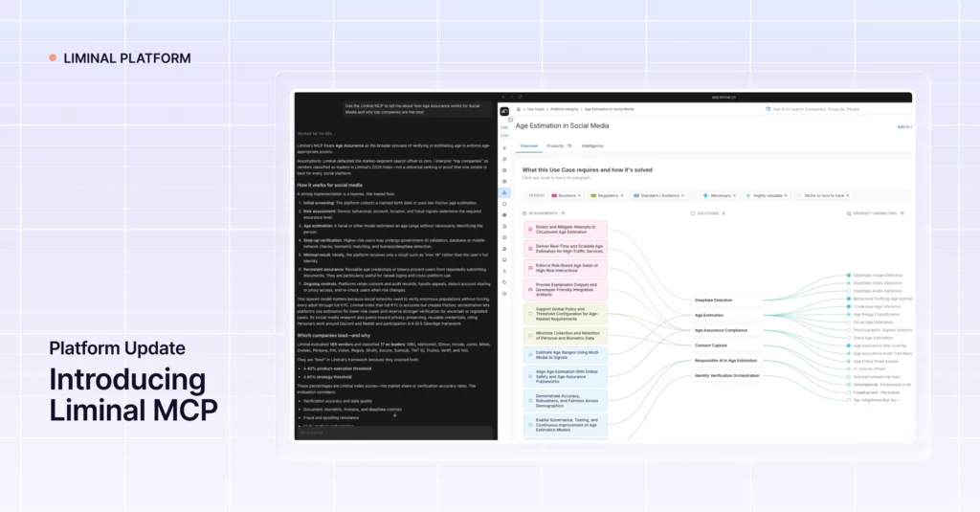Click the Liminal logo in the app sidebar
The height and width of the screenshot is (512, 980).
coord(504,111)
